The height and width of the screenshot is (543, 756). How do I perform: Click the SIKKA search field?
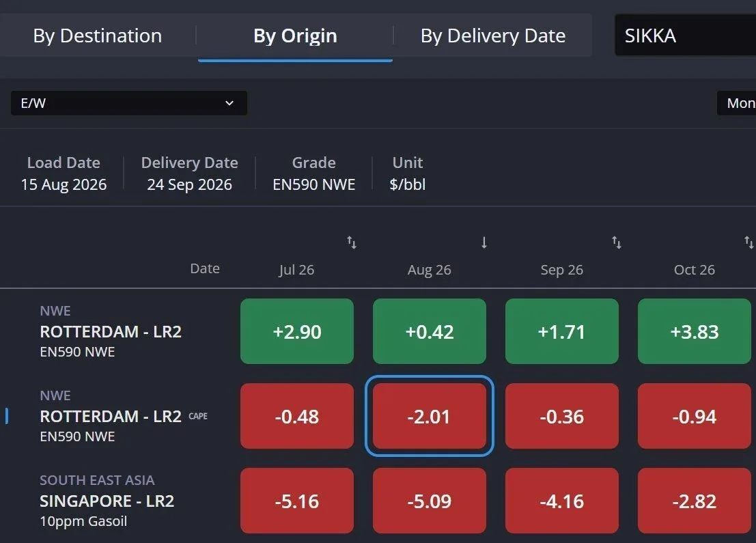[x=685, y=36]
